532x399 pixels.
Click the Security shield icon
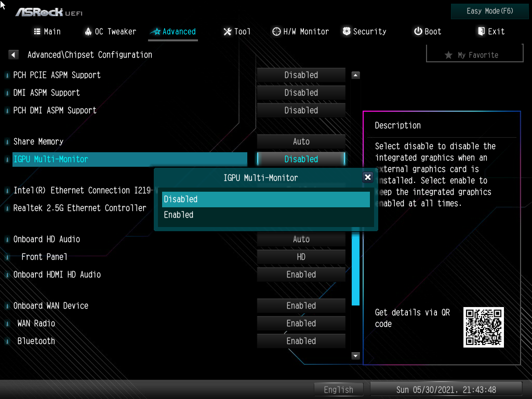(x=347, y=31)
